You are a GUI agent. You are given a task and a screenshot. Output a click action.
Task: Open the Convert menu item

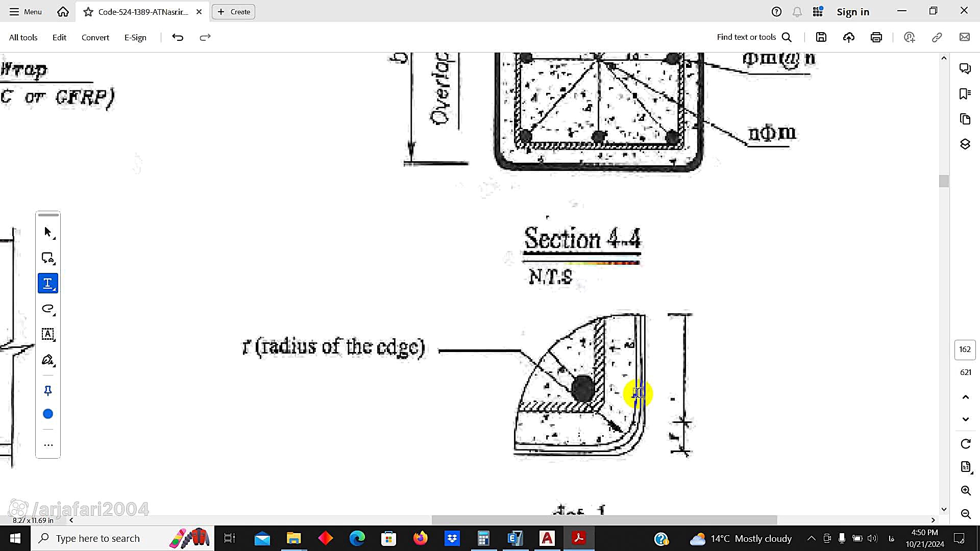click(x=95, y=37)
